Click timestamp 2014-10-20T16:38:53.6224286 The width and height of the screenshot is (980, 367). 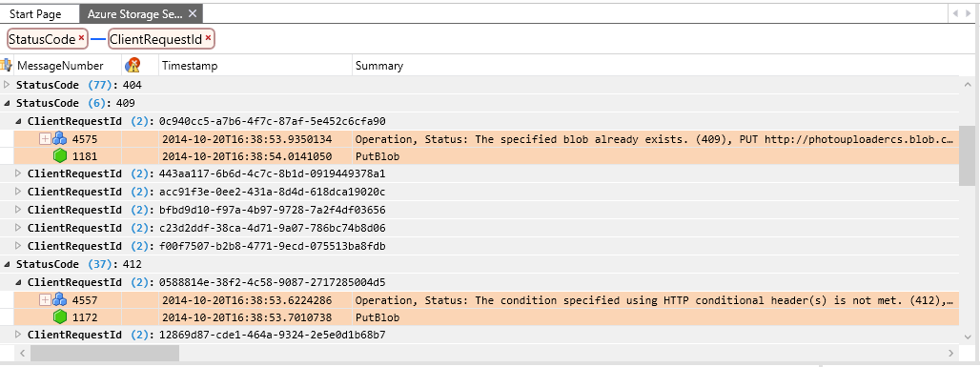tap(247, 299)
